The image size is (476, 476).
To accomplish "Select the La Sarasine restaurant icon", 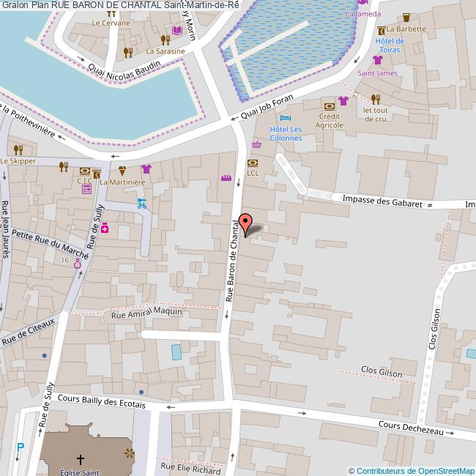I will (x=129, y=51).
